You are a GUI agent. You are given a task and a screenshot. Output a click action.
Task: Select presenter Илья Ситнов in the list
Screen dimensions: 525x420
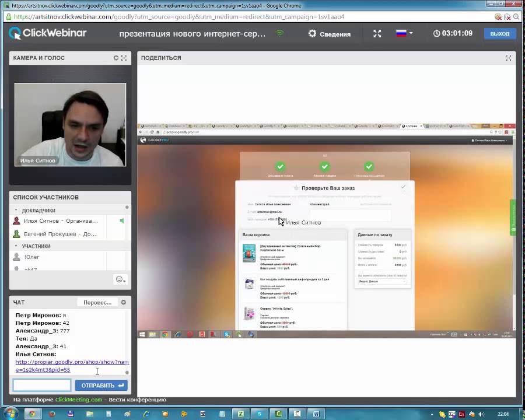(x=61, y=220)
